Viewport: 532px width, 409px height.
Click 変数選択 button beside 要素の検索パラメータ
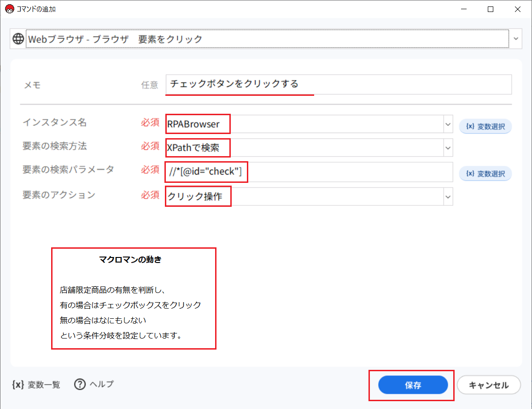(485, 173)
